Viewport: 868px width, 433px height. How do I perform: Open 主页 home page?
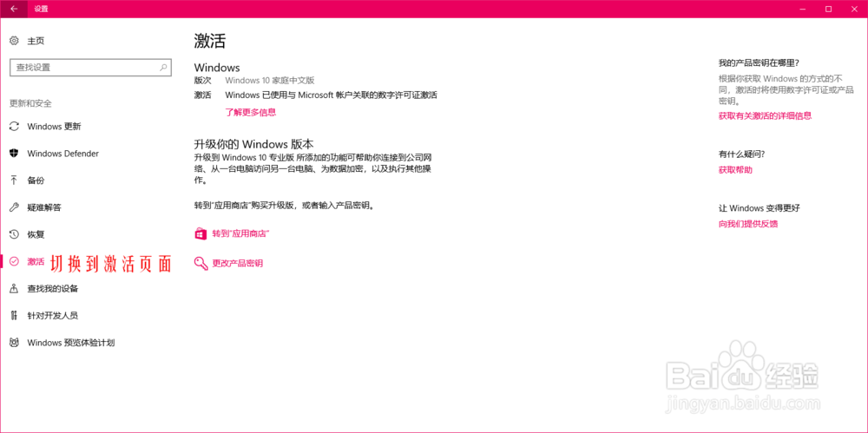[x=36, y=41]
